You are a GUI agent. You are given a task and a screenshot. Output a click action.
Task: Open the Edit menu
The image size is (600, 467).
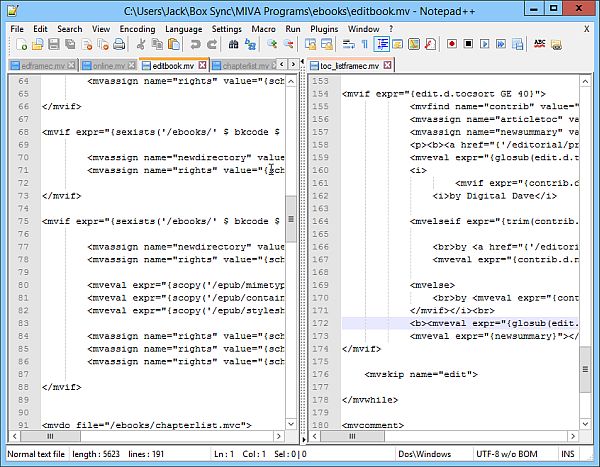click(40, 29)
